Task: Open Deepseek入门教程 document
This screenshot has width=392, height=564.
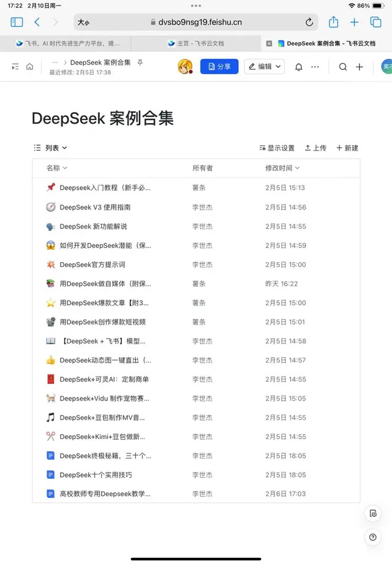Action: pos(105,188)
